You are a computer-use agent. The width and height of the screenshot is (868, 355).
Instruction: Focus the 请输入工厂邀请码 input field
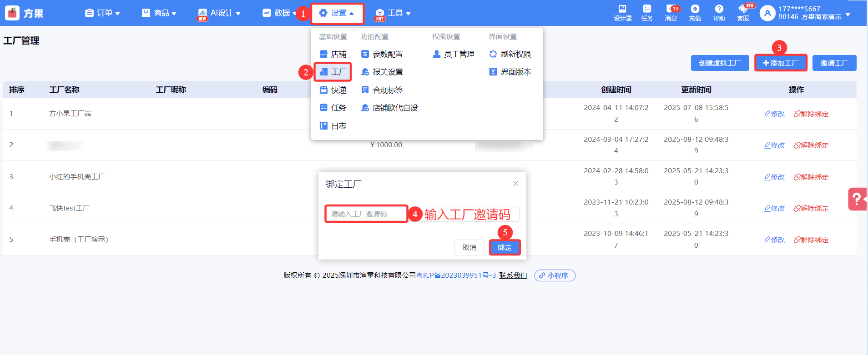click(422, 214)
